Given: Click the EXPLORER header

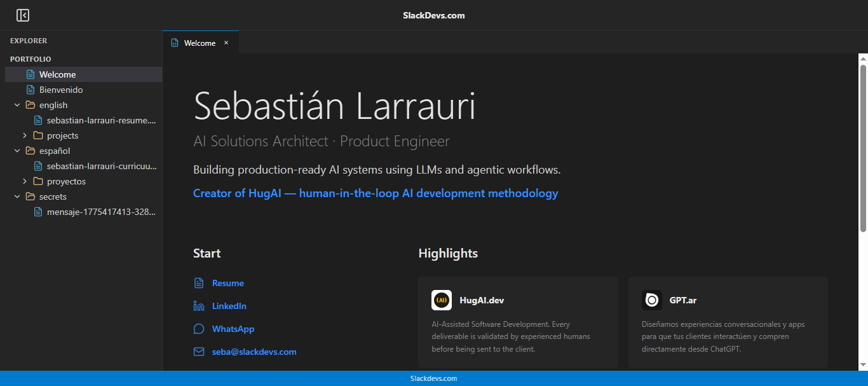Looking at the screenshot, I should [29, 41].
